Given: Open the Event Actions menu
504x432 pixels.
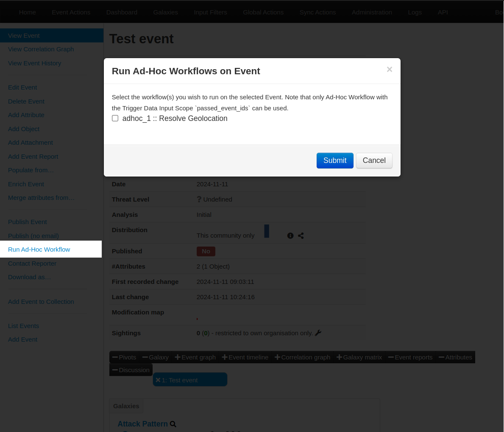Looking at the screenshot, I should point(71,12).
